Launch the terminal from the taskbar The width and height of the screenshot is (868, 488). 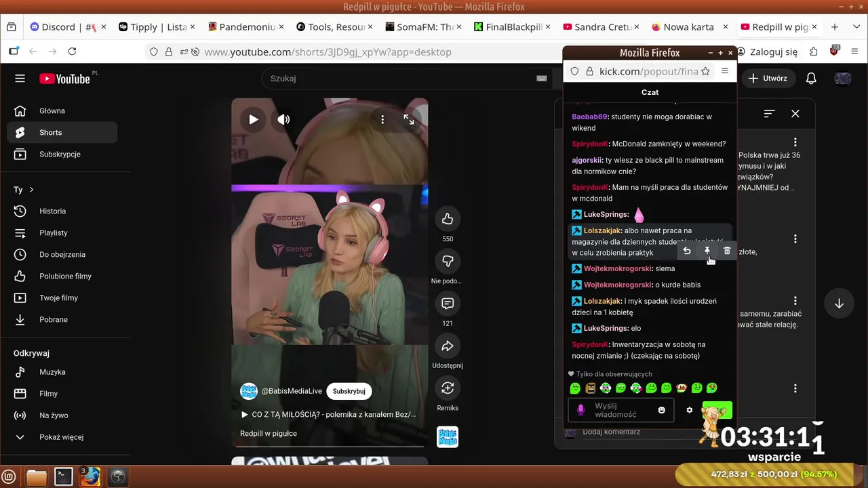click(x=64, y=477)
